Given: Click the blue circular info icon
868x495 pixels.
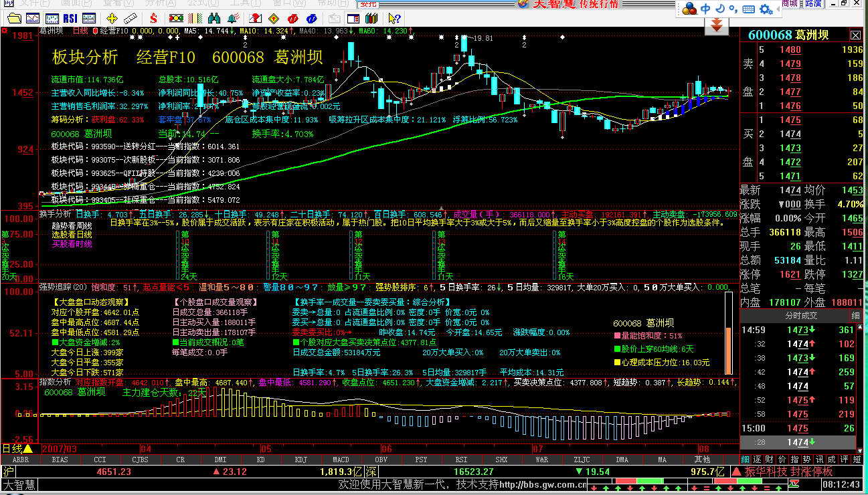Looking at the screenshot, I should pyautogui.click(x=311, y=18).
